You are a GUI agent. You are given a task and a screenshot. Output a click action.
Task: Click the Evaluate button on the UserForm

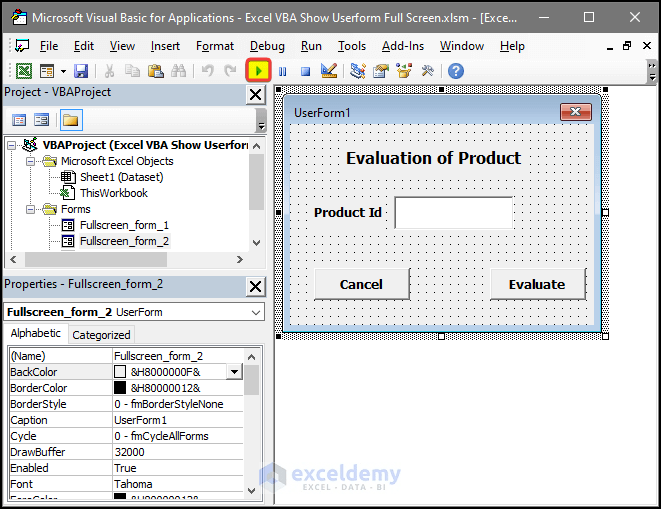tap(537, 285)
